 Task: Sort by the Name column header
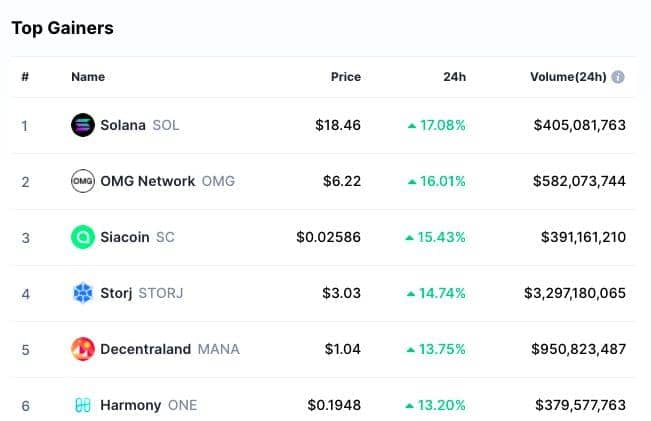(x=88, y=77)
